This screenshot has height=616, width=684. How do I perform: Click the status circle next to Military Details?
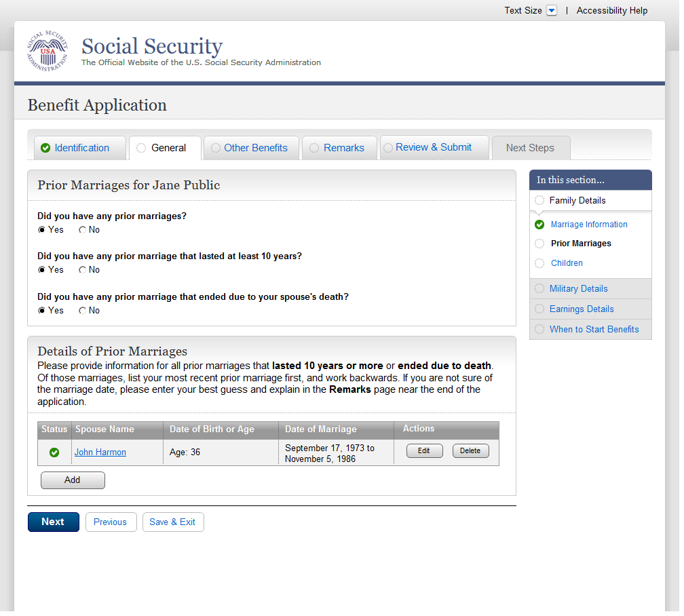point(539,289)
